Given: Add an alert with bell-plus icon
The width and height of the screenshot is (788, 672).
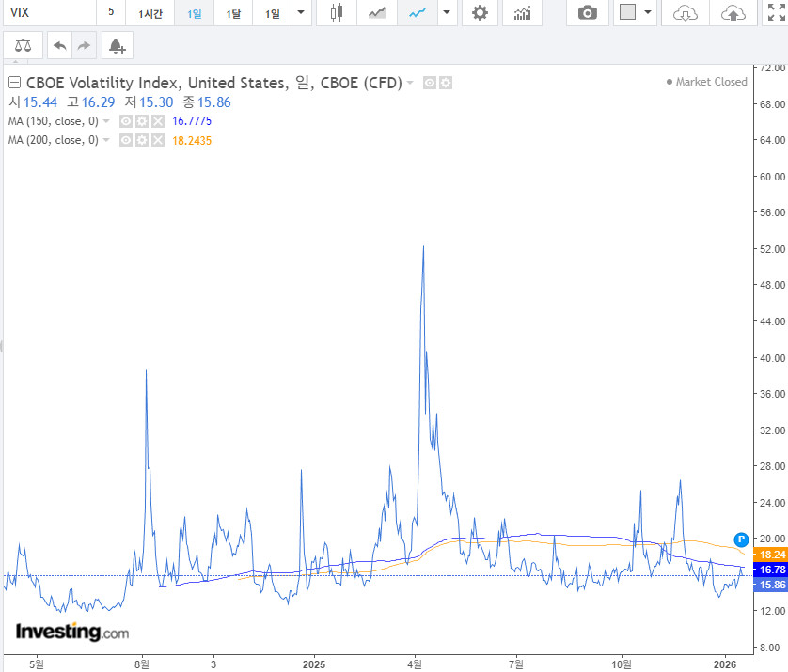Looking at the screenshot, I should coord(118,46).
